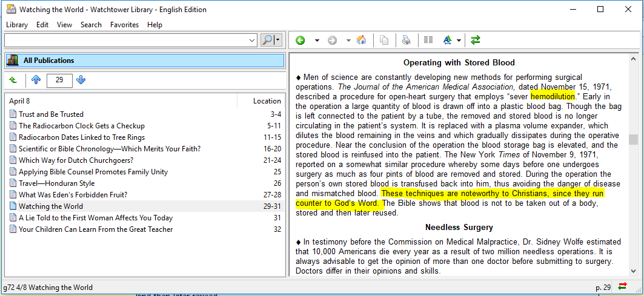Click the Print icon
The image size is (644, 296).
pos(407,41)
